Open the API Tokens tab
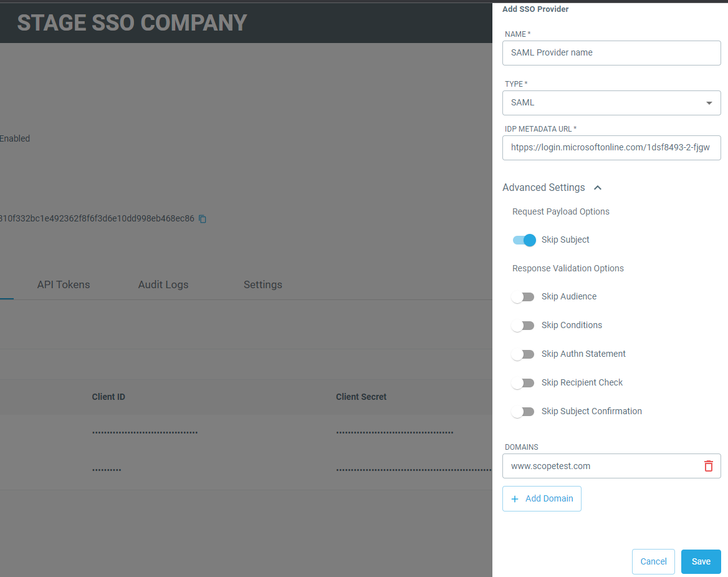The width and height of the screenshot is (728, 577). click(x=64, y=285)
